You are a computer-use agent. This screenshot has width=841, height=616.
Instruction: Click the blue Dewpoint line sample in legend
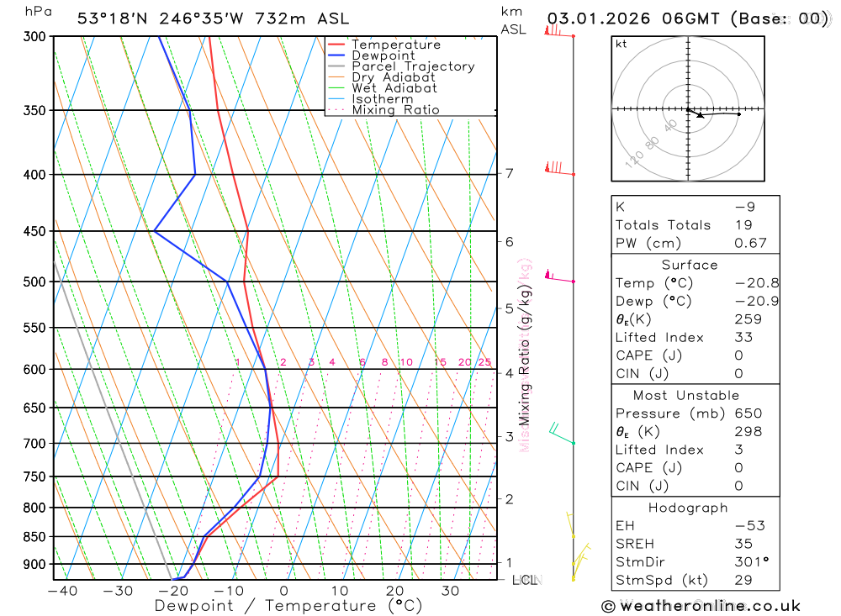coord(336,55)
